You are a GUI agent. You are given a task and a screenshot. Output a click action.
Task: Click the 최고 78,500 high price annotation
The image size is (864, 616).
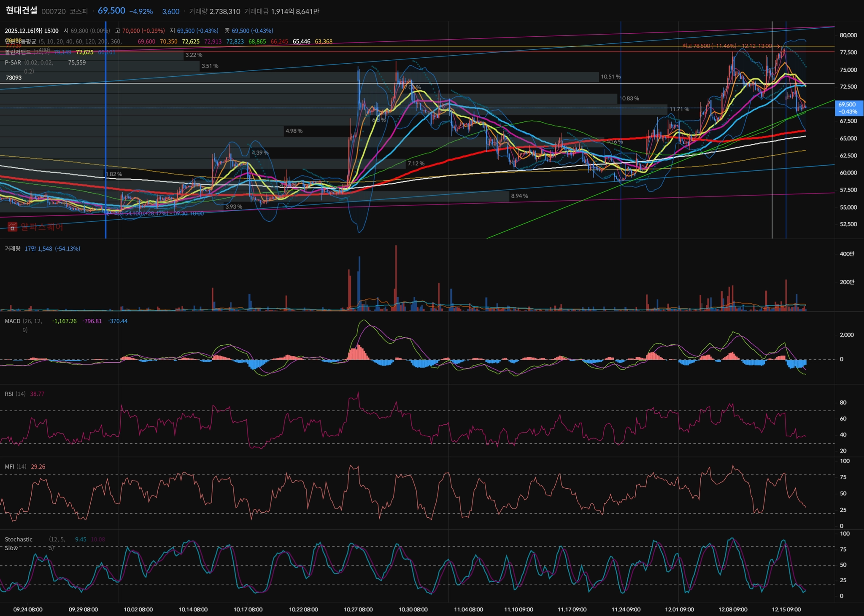point(727,46)
